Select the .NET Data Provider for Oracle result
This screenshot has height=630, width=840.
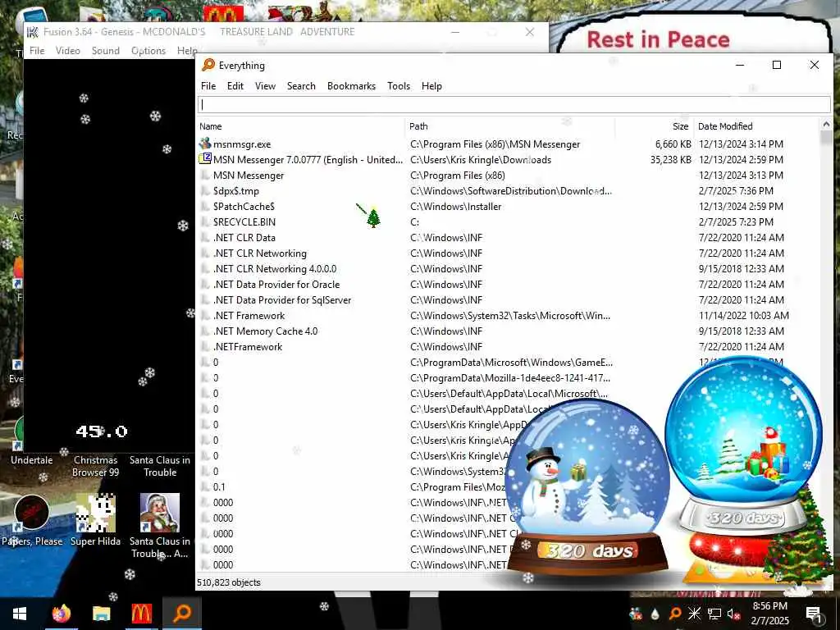coord(509,284)
